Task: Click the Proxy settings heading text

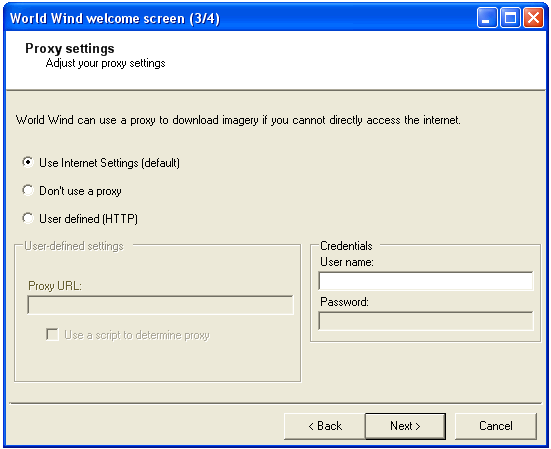Action: (x=70, y=48)
